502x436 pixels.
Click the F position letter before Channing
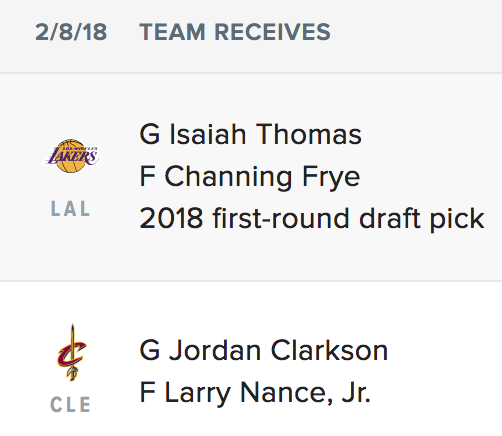[147, 177]
